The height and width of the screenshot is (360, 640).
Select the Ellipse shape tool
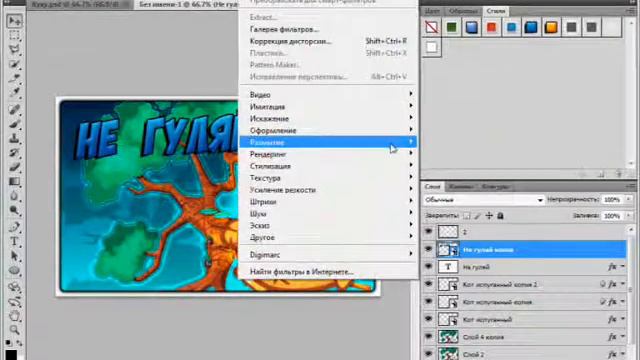[x=14, y=270]
